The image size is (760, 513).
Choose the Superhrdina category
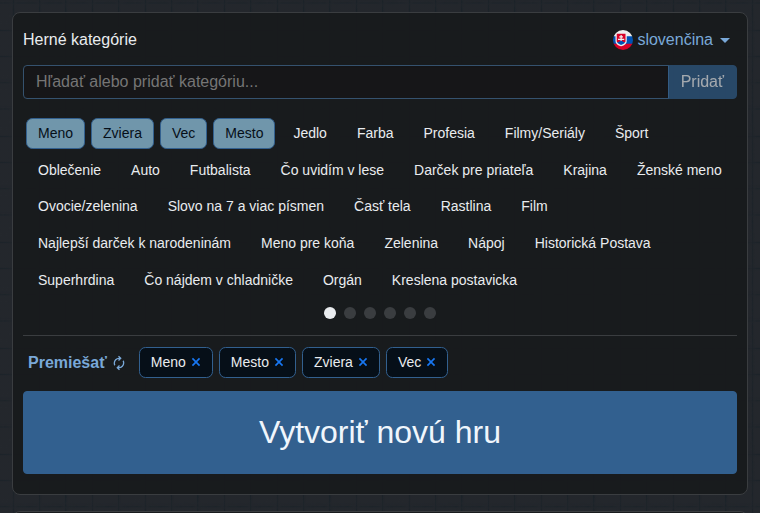coord(76,280)
